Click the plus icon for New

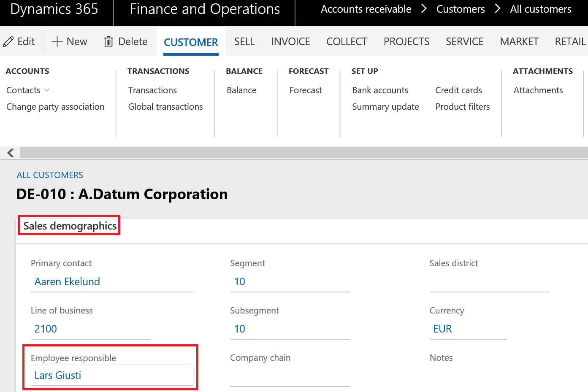(x=57, y=42)
